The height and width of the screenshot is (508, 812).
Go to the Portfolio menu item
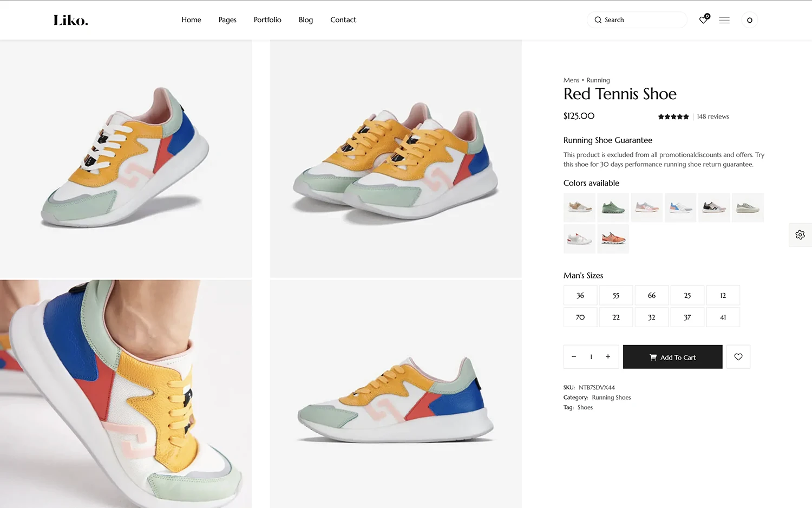pos(267,20)
